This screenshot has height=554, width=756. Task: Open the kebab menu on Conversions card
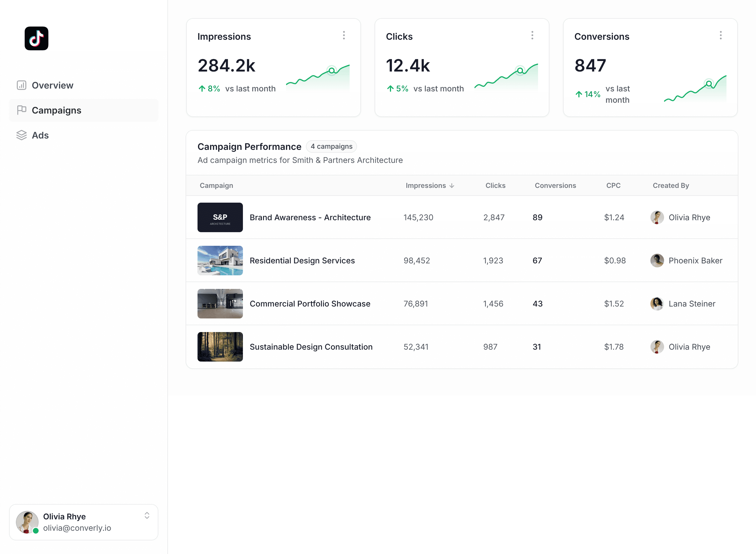pos(721,35)
